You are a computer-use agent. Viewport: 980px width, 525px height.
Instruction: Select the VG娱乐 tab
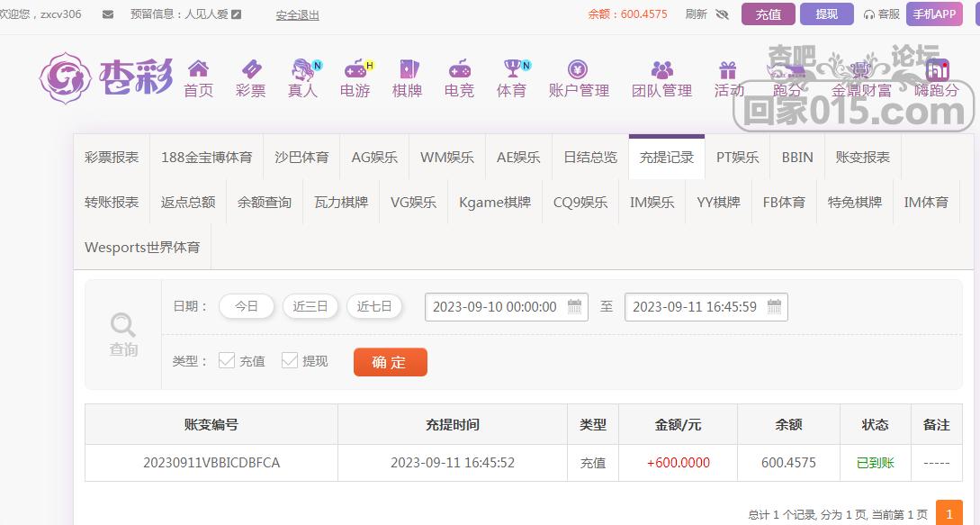[414, 202]
